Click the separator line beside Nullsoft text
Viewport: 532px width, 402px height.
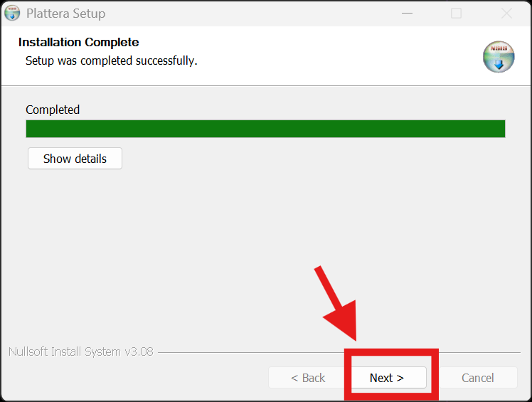click(x=249, y=352)
